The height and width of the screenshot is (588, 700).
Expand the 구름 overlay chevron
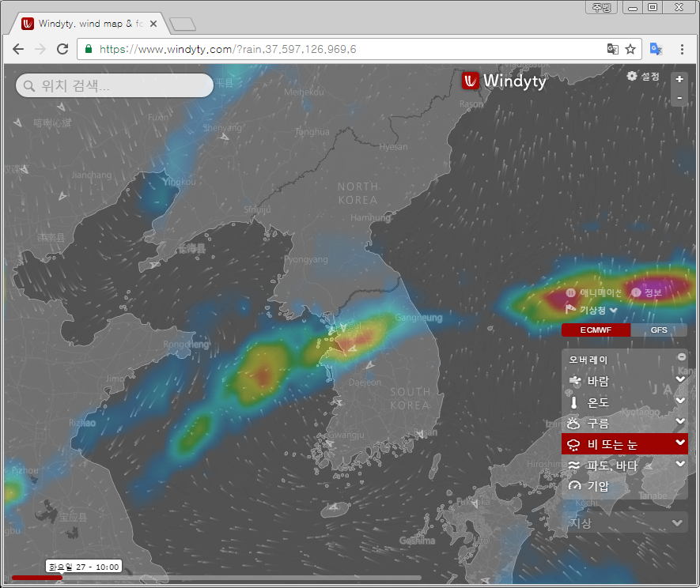pyautogui.click(x=680, y=421)
